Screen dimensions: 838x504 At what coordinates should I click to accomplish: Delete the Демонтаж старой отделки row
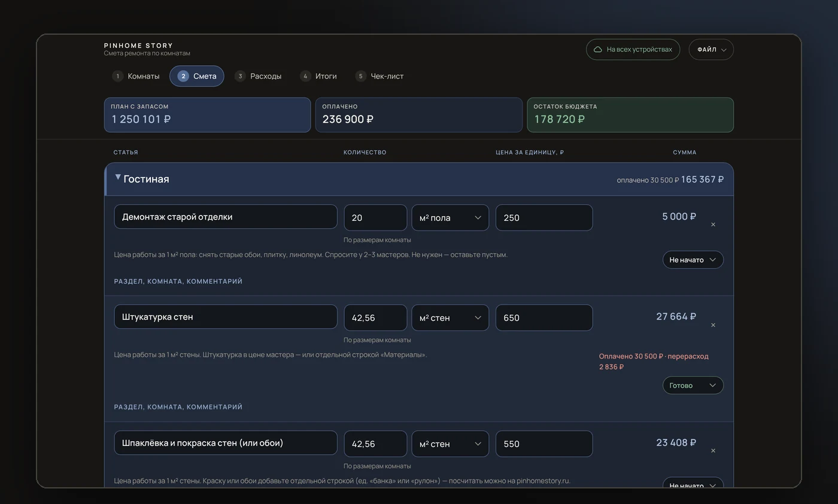point(713,224)
